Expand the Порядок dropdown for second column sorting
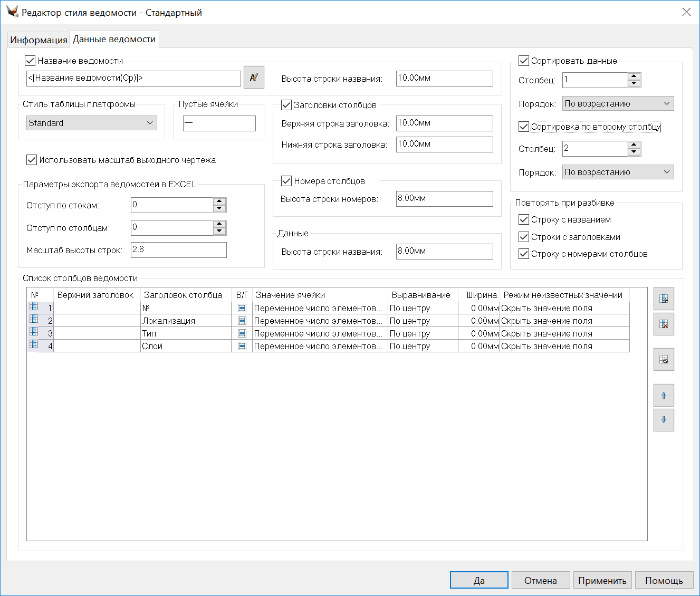 click(618, 172)
